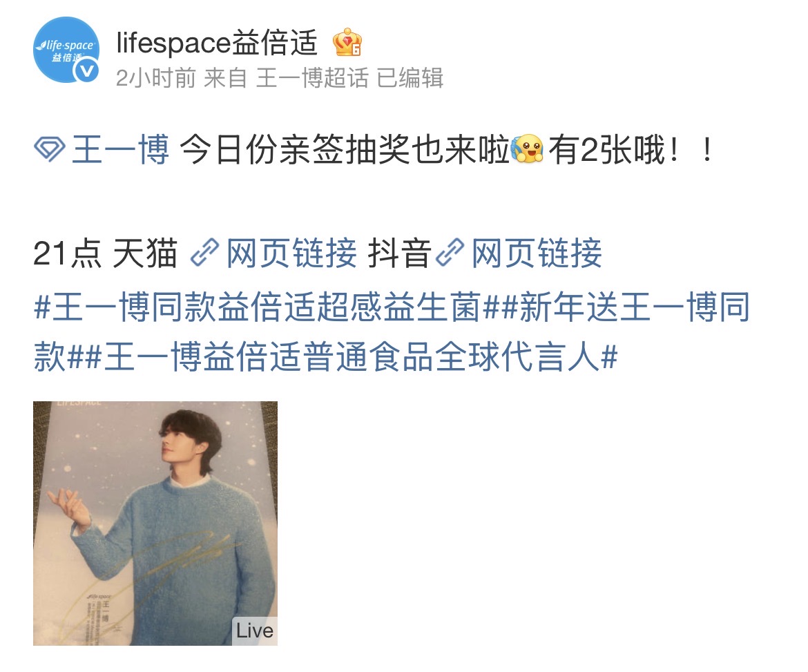Click the Live badge on the photo
The image size is (808, 672).
pyautogui.click(x=255, y=631)
